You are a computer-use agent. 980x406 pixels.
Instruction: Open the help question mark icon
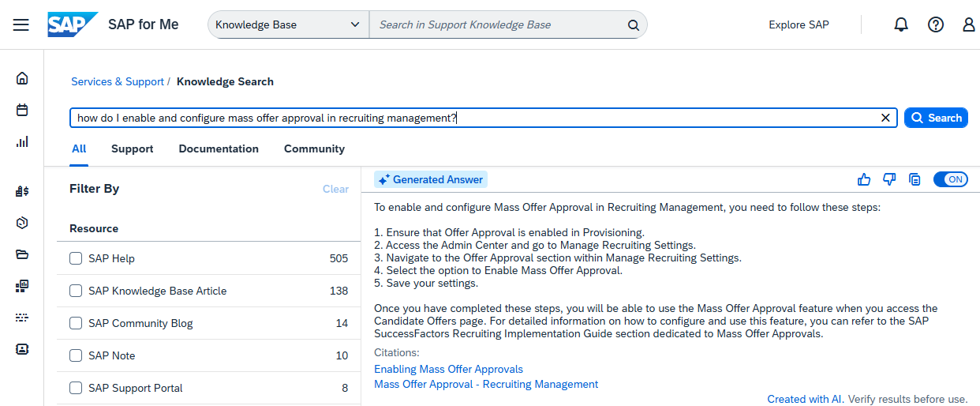point(936,24)
